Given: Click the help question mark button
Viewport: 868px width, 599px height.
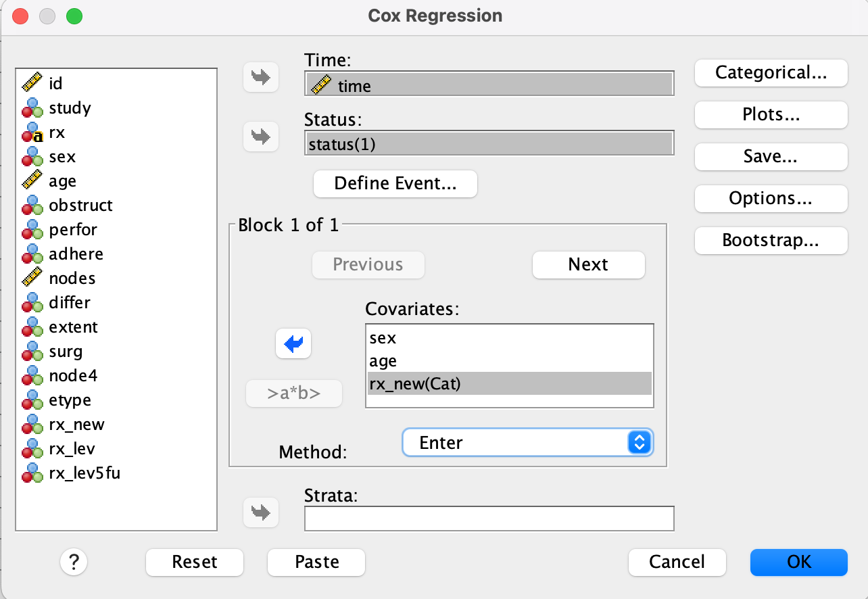Looking at the screenshot, I should (74, 562).
